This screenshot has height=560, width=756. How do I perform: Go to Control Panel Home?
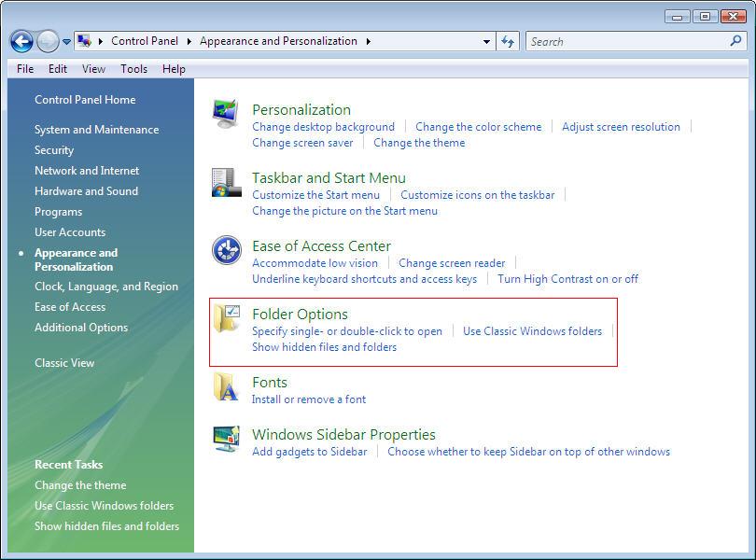85,100
